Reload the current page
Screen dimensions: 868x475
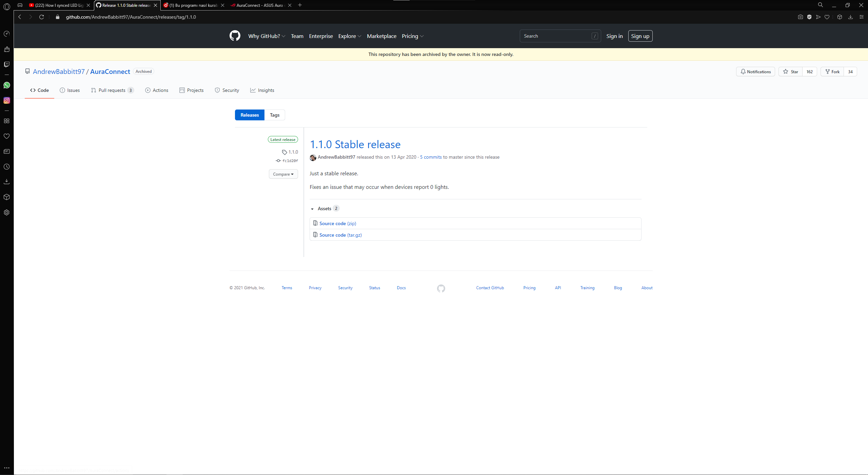tap(41, 17)
